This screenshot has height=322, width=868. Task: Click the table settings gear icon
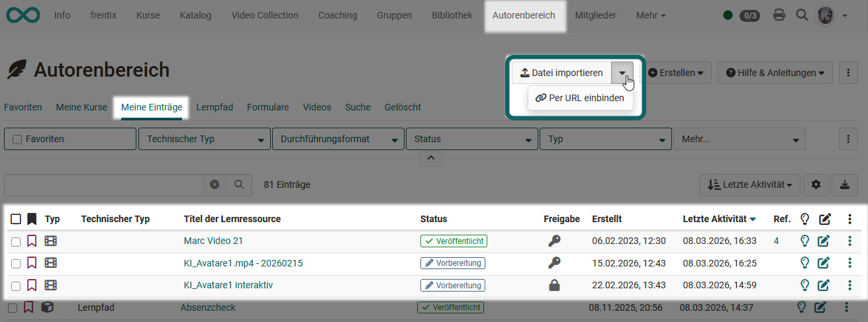(816, 185)
